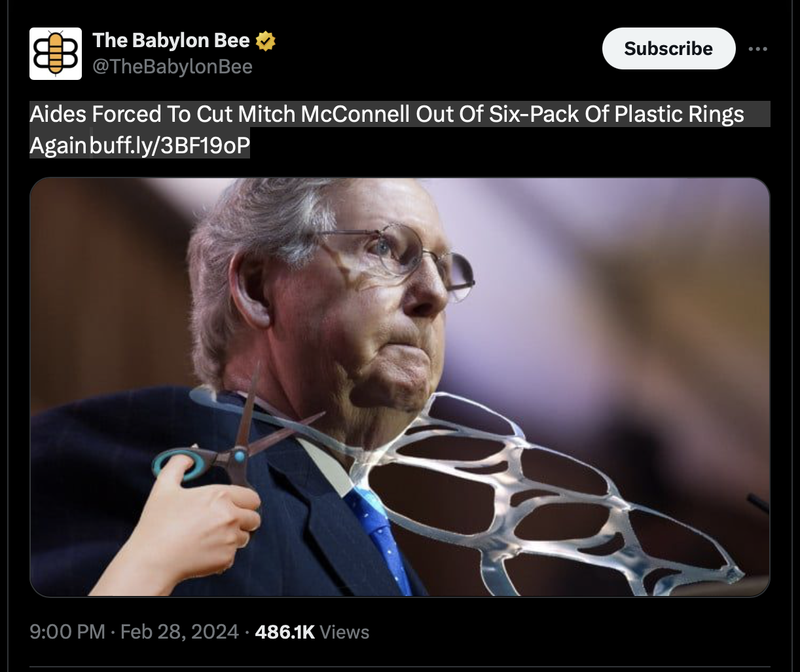800x672 pixels.
Task: Click the blue necktie in the photo
Action: (x=380, y=531)
